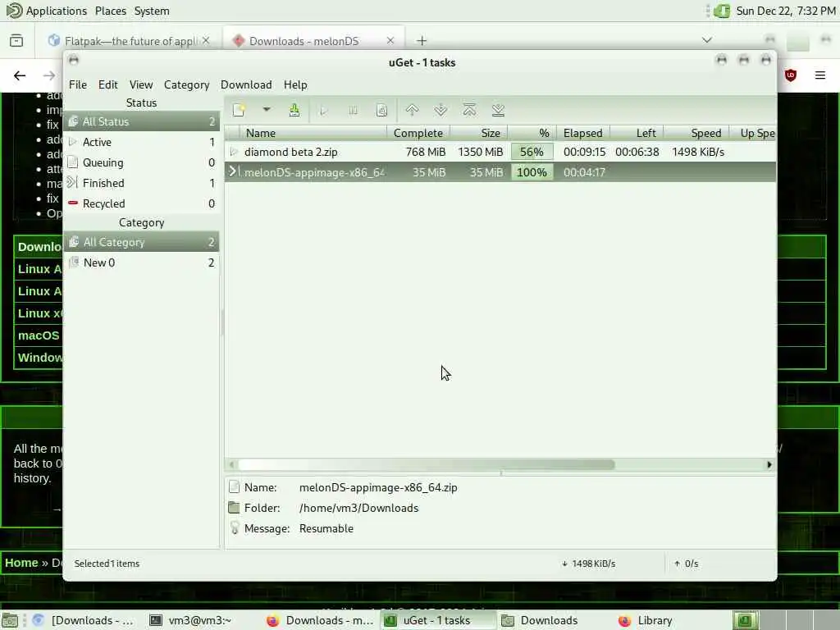Select All Category in category list
This screenshot has width=840, height=630.
(x=141, y=242)
